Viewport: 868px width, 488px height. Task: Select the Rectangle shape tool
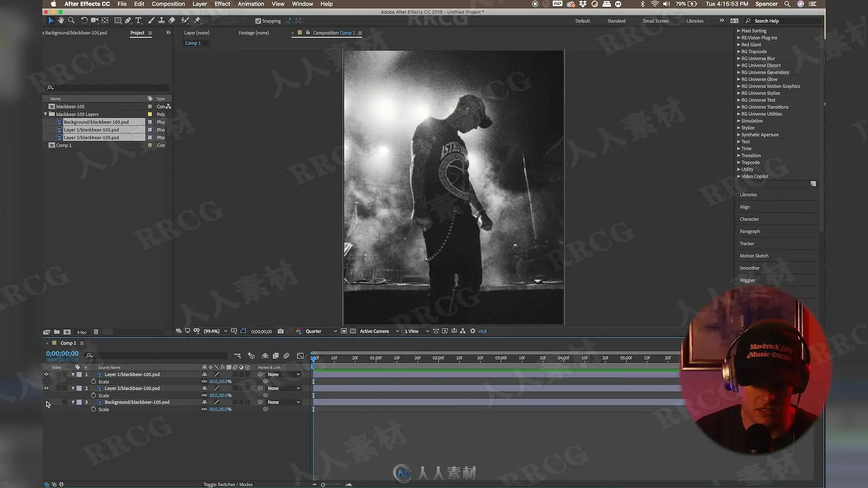tap(118, 20)
